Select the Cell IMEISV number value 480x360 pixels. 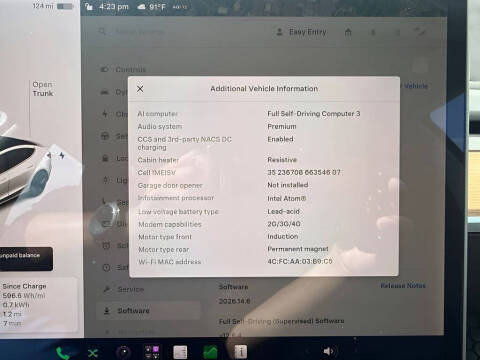(x=304, y=172)
